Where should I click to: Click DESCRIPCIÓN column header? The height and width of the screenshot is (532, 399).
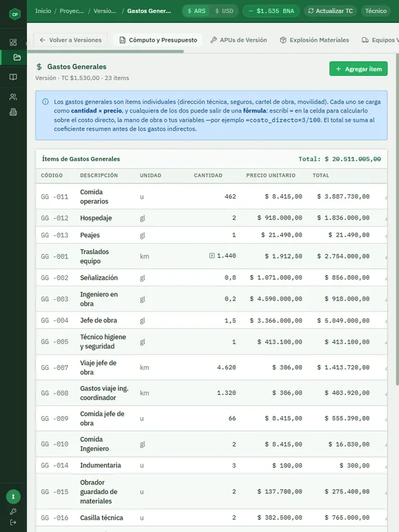point(98,176)
